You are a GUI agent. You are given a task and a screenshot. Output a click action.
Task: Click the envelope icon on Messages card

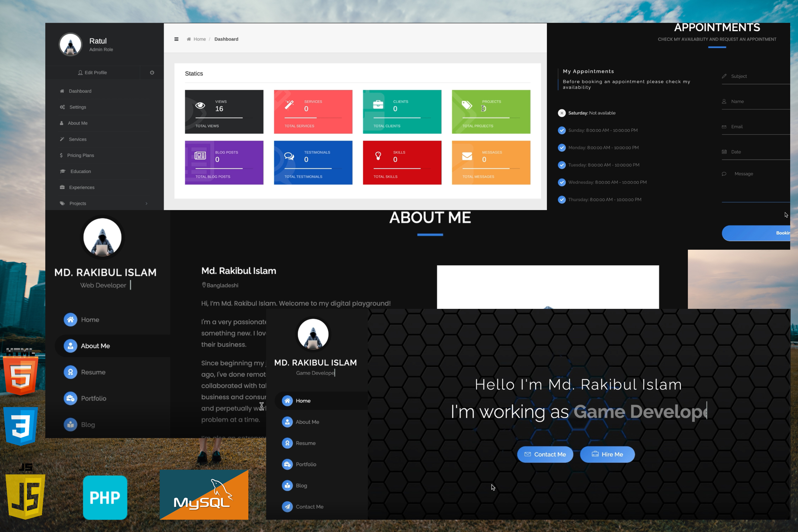point(467,156)
